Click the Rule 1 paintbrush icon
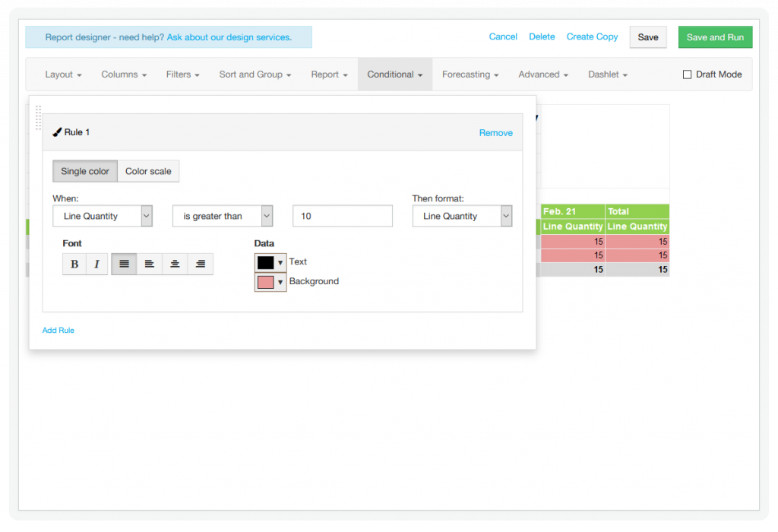This screenshot has height=532, width=778. tap(57, 132)
